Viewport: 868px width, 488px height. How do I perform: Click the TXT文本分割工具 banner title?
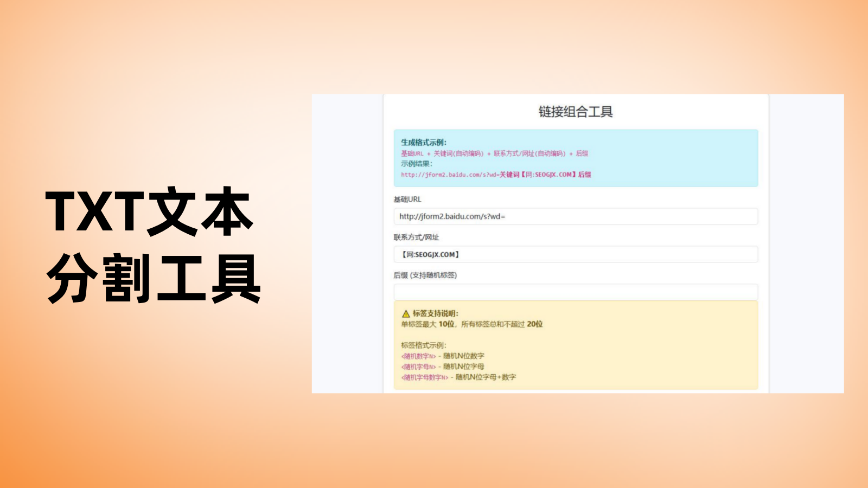point(154,245)
